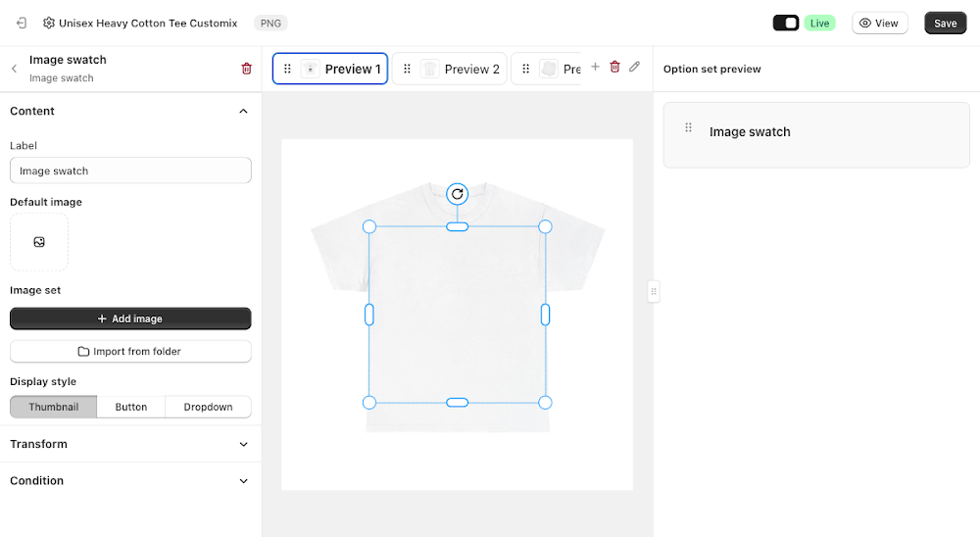Click the right middle edge handle
This screenshot has width=980, height=537.
(x=545, y=315)
